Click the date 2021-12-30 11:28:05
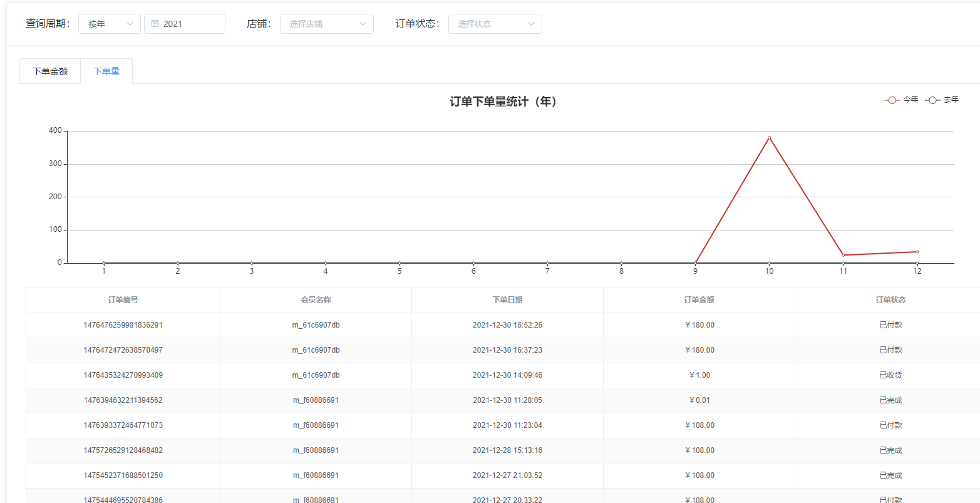 (507, 400)
